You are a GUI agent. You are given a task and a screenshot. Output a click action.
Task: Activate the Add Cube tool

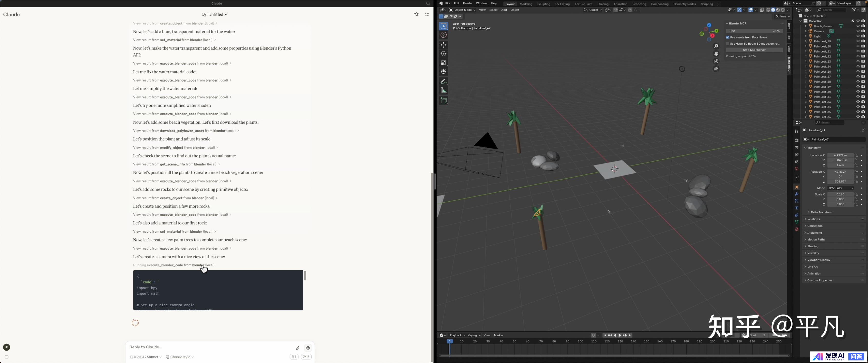pos(443,100)
